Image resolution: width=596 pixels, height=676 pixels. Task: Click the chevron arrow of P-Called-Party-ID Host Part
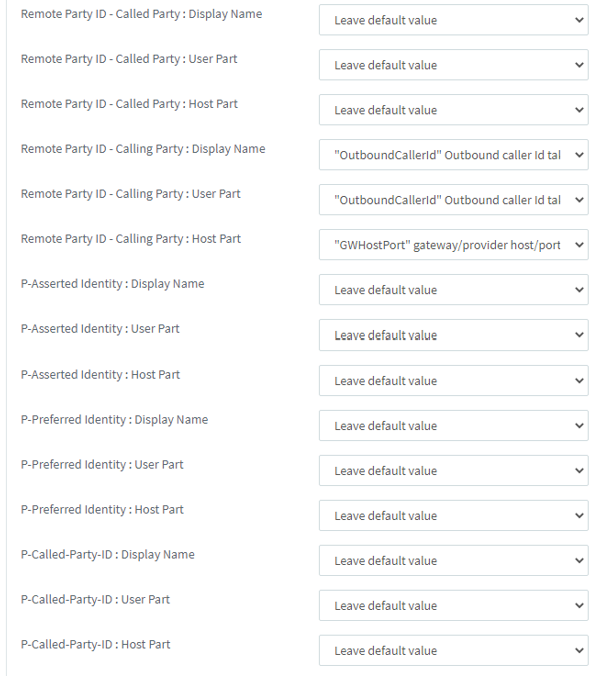(579, 650)
